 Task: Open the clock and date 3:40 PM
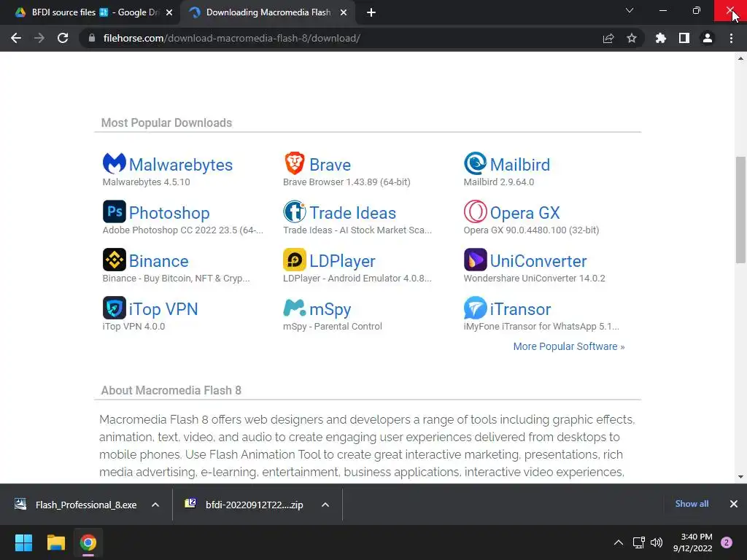[x=693, y=542]
